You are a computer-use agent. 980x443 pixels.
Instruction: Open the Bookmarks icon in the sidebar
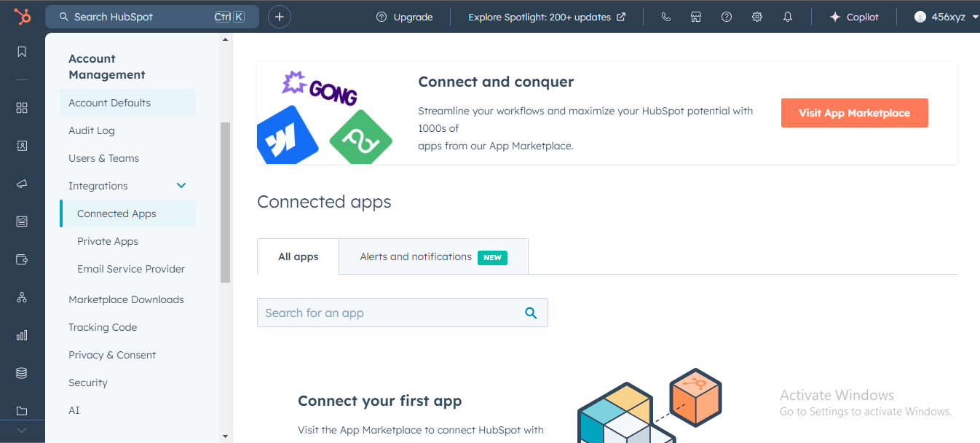pos(22,52)
